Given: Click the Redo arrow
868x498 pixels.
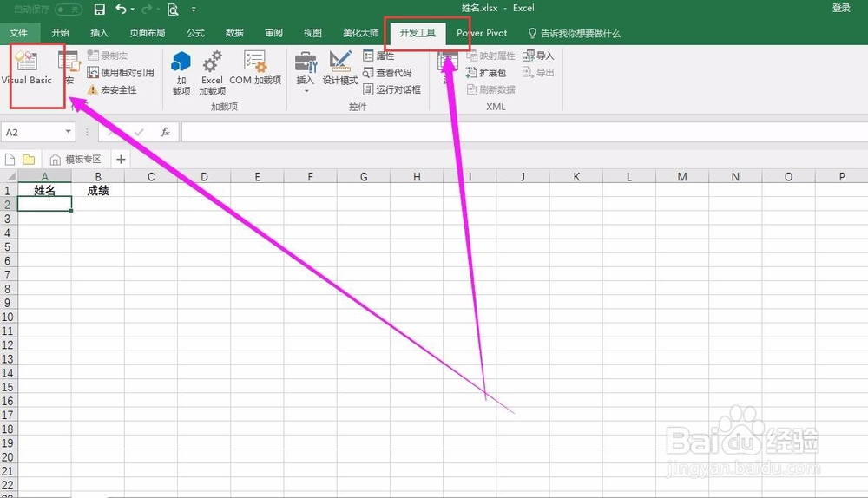Looking at the screenshot, I should click(x=147, y=9).
